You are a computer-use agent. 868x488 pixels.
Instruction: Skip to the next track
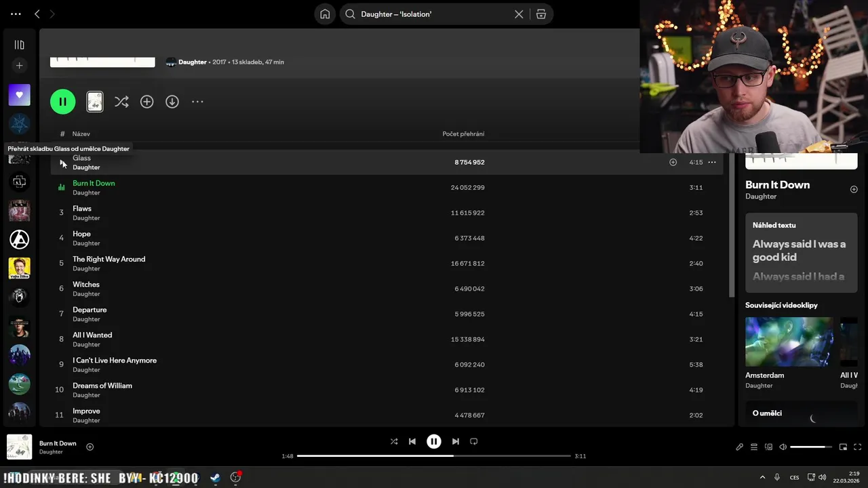pos(456,441)
